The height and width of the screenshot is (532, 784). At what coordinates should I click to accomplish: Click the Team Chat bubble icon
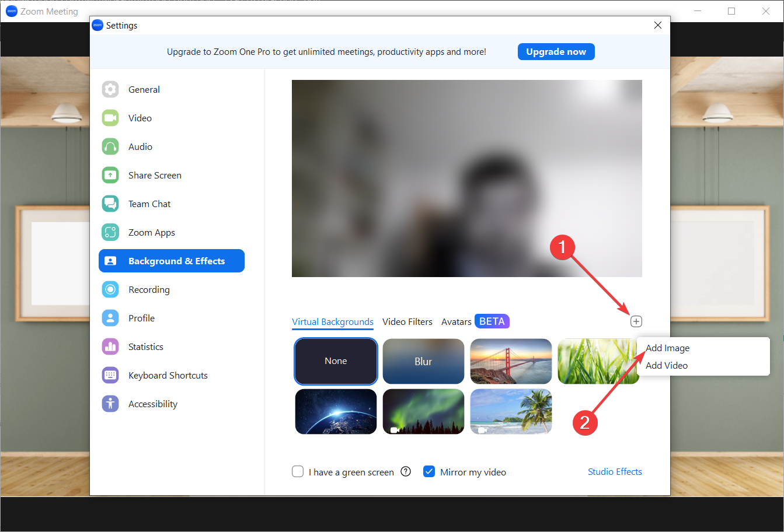coord(110,204)
